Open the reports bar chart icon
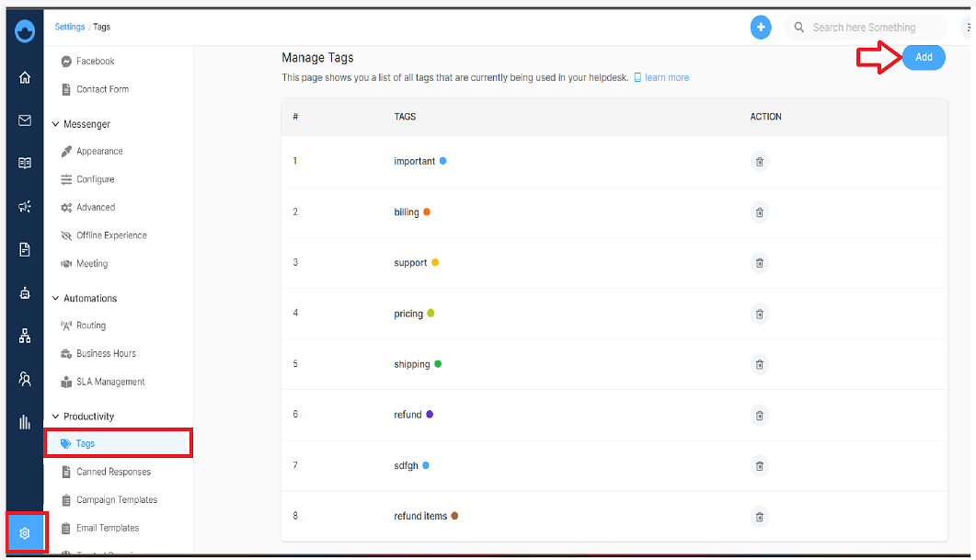 pyautogui.click(x=24, y=422)
